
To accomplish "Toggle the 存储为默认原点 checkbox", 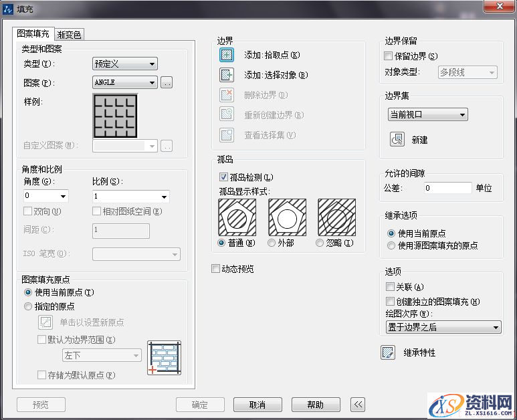I will click(41, 375).
